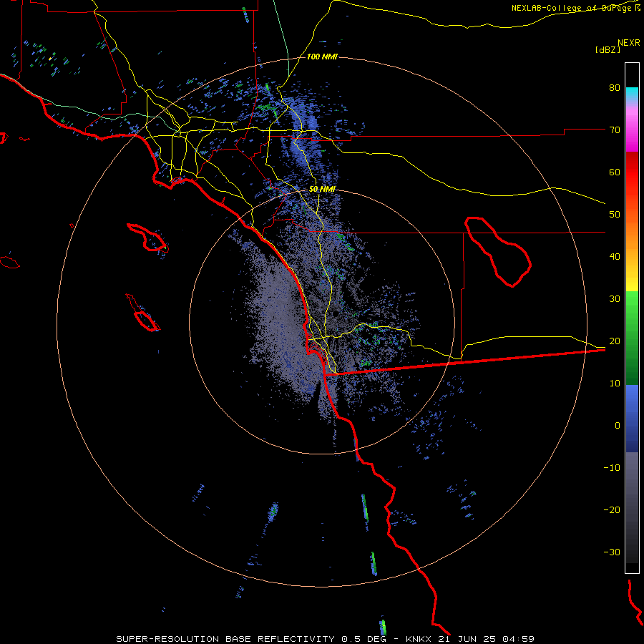The width and height of the screenshot is (644, 644).
Task: Click the 50 value on the dBZ scale
Action: click(615, 215)
